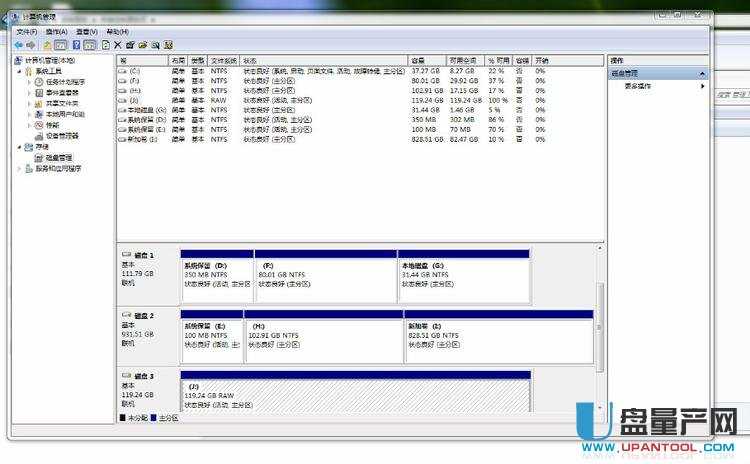Click the 共享文件夹 (Shared Folders) tree icon

click(39, 103)
